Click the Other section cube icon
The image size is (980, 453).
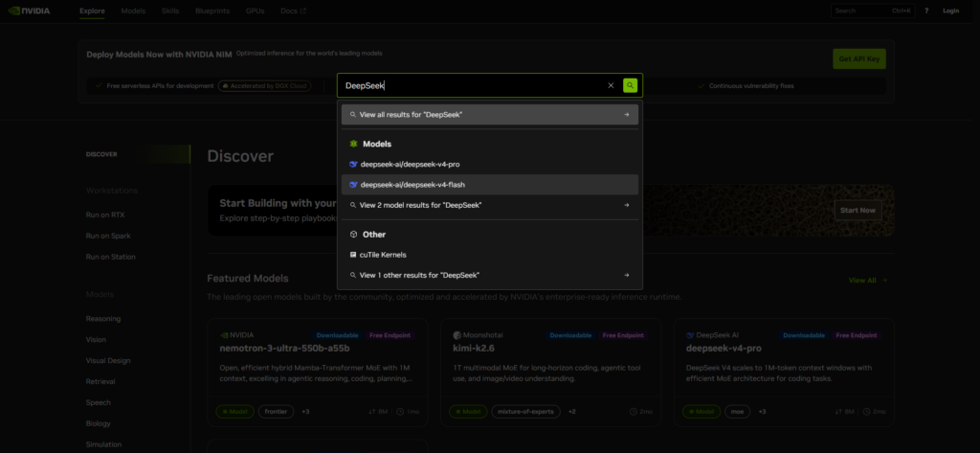coord(353,235)
